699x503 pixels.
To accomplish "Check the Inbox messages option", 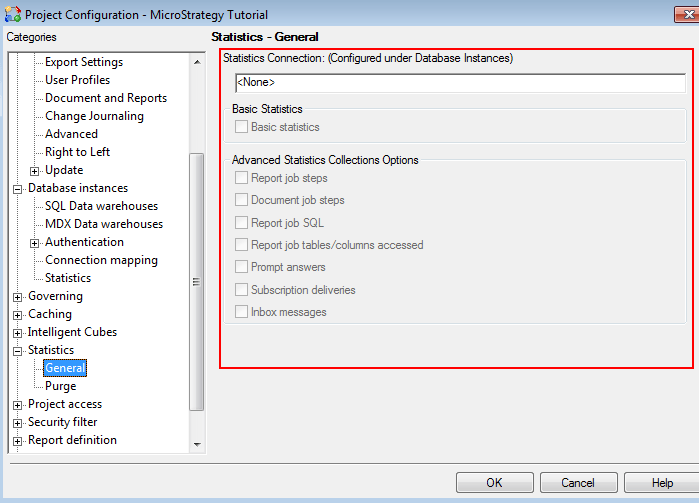I will point(241,312).
